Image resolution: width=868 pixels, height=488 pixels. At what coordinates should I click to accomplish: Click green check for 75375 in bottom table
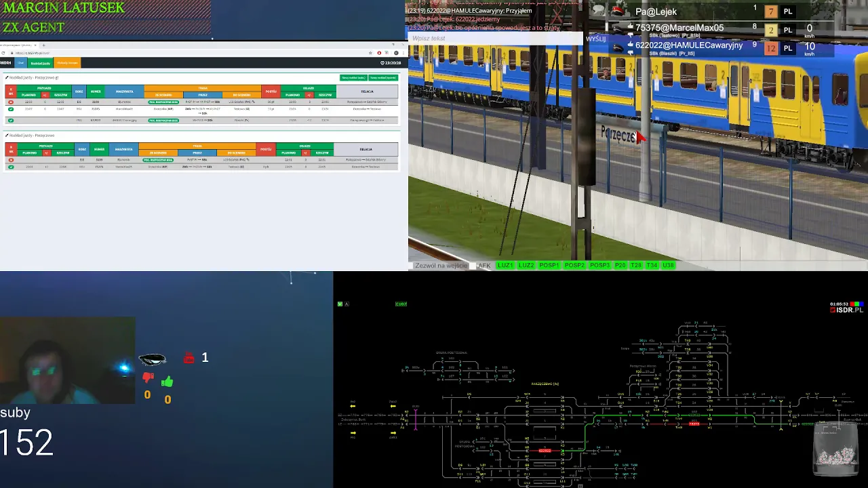(11, 167)
